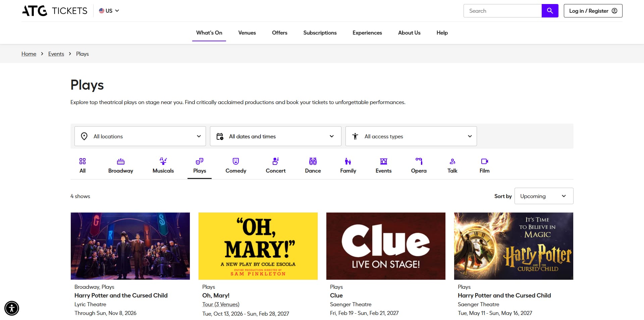This screenshot has width=644, height=320.
Task: Open the Subscriptions menu item
Action: point(320,33)
